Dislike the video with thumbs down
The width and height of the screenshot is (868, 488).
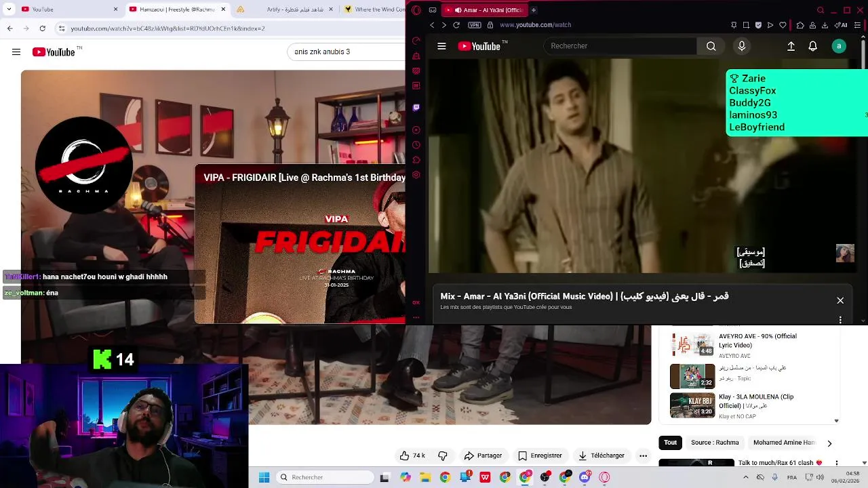click(443, 455)
